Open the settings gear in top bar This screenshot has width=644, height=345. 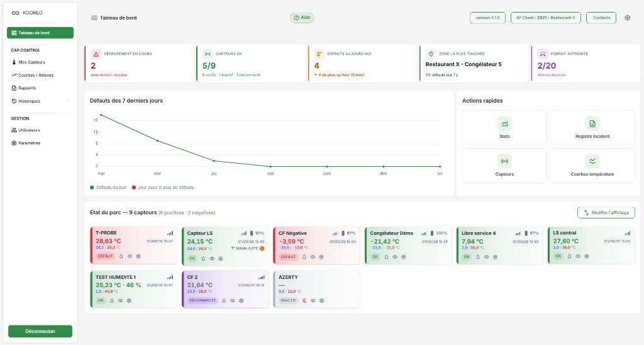[627, 18]
